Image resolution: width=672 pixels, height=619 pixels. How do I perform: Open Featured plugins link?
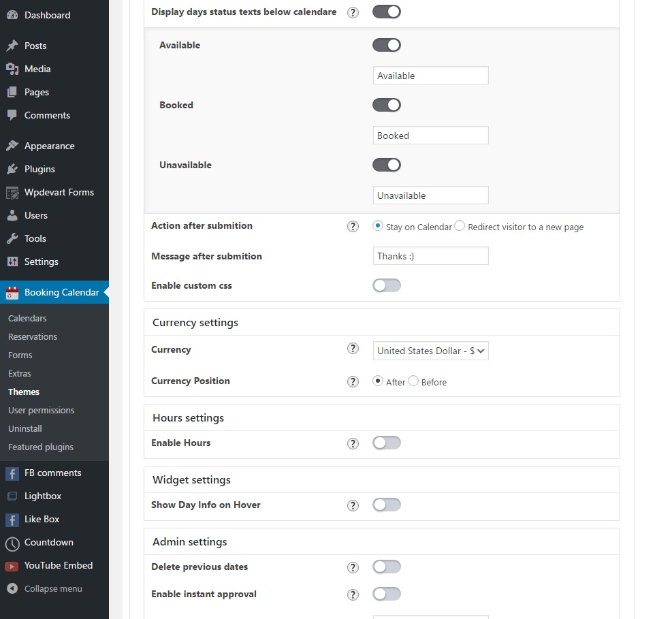tap(40, 447)
